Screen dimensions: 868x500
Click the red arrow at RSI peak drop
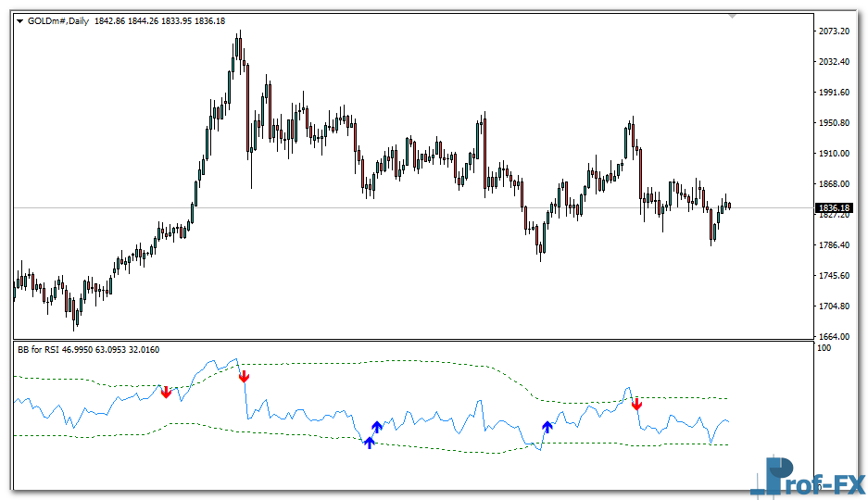(244, 376)
